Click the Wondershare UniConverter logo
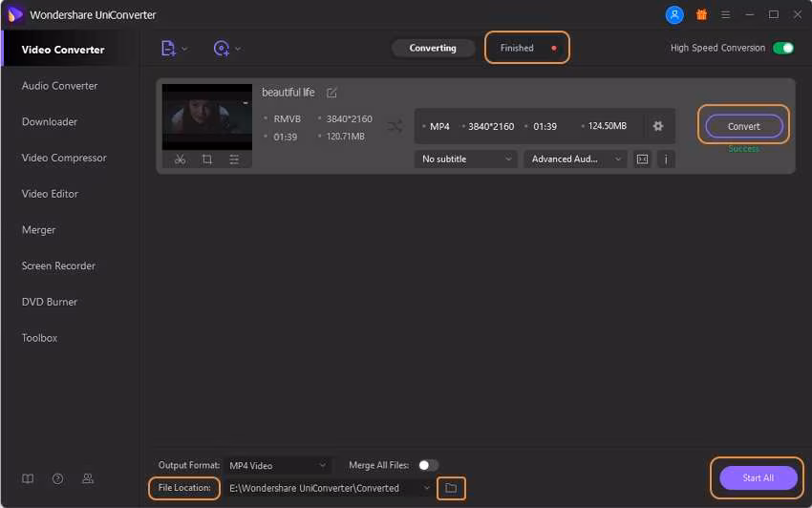The width and height of the screenshot is (812, 508). (15, 14)
